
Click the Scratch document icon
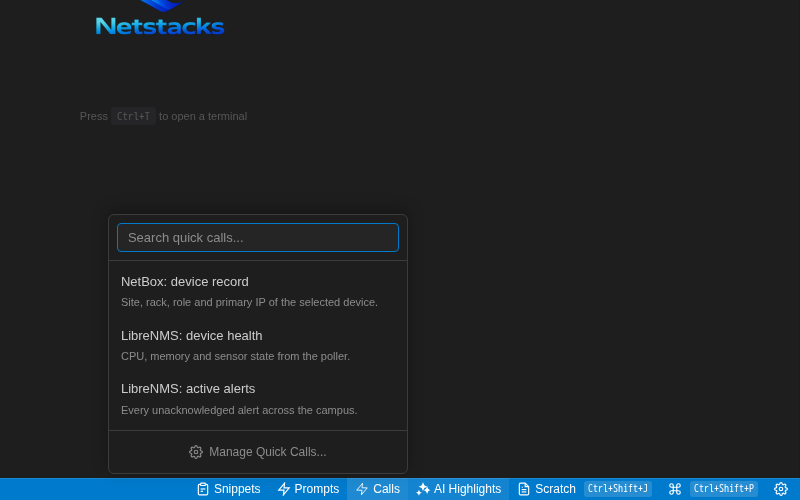point(524,489)
